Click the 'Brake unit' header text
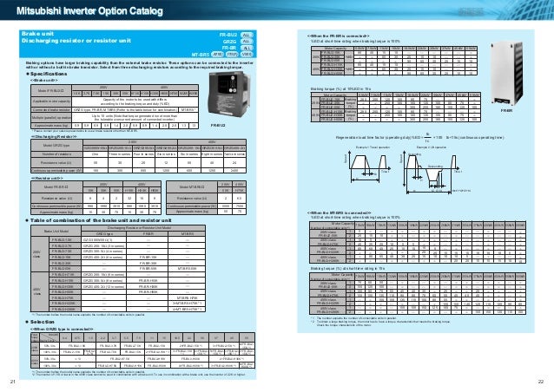 (37, 34)
